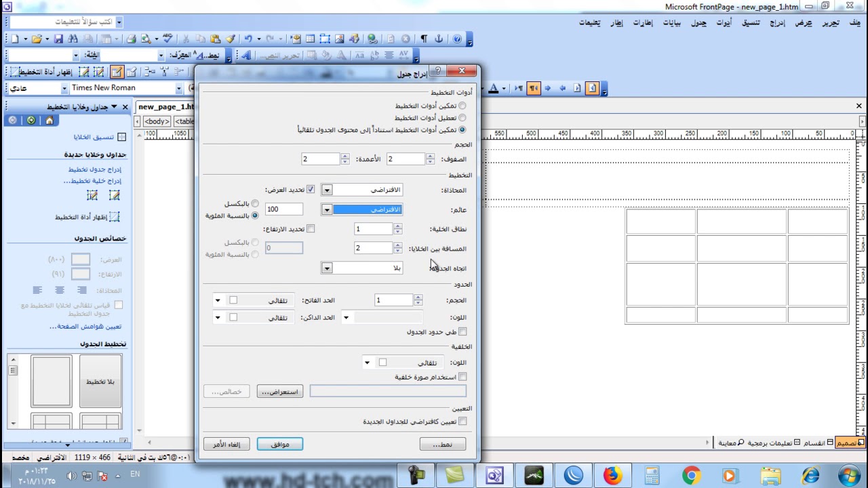The width and height of the screenshot is (868, 488).
Task: Click the 'نمط...' style button
Action: click(x=442, y=445)
